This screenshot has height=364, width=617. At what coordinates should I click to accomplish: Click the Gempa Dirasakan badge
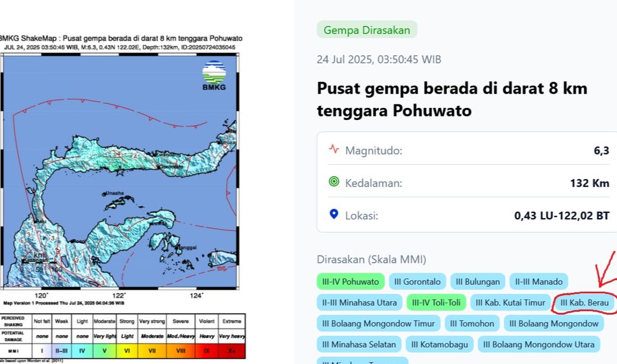click(367, 29)
